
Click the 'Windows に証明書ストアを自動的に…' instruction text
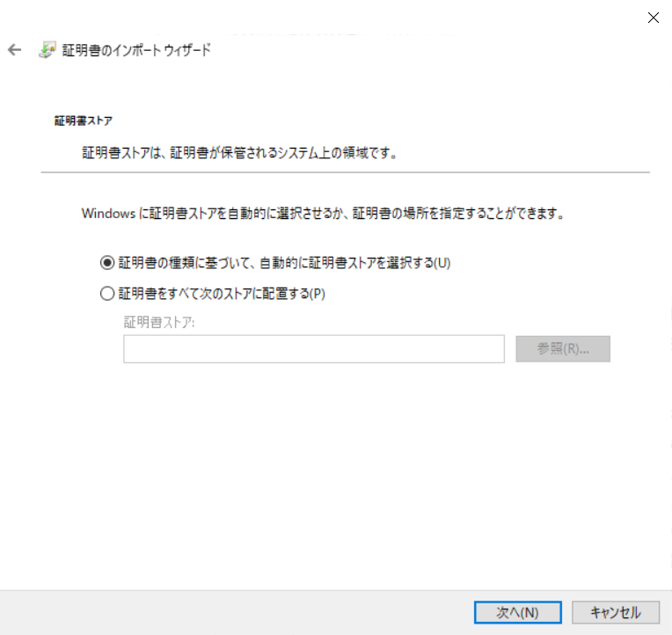coord(322,214)
